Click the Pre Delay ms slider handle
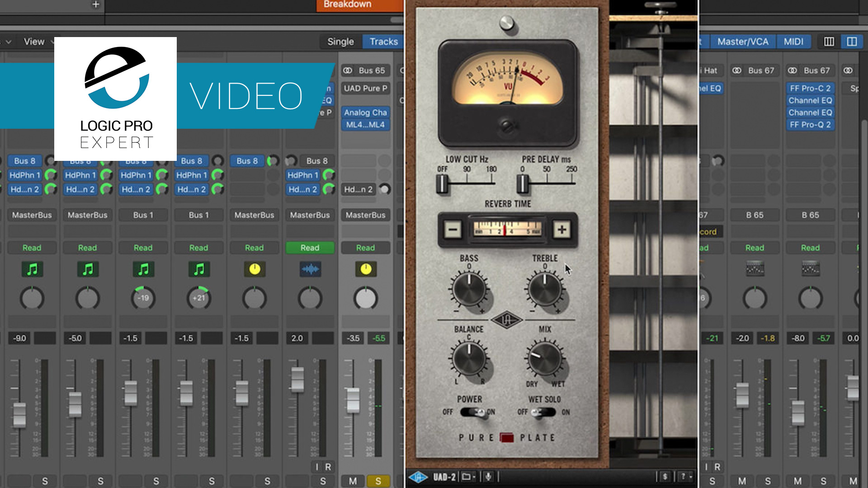The width and height of the screenshot is (868, 488). [x=522, y=184]
